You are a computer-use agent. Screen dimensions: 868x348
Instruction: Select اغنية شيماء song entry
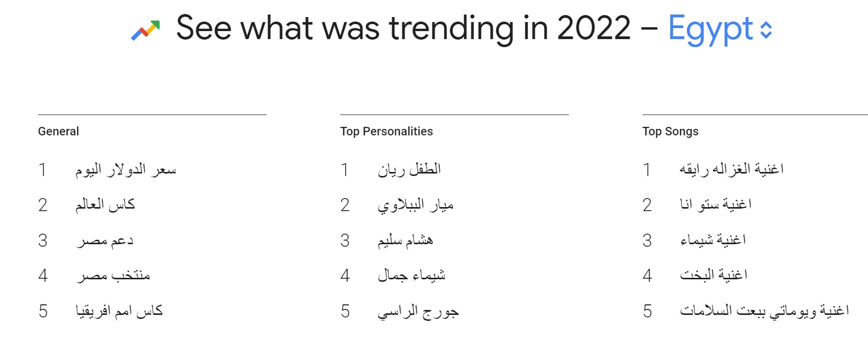(713, 241)
